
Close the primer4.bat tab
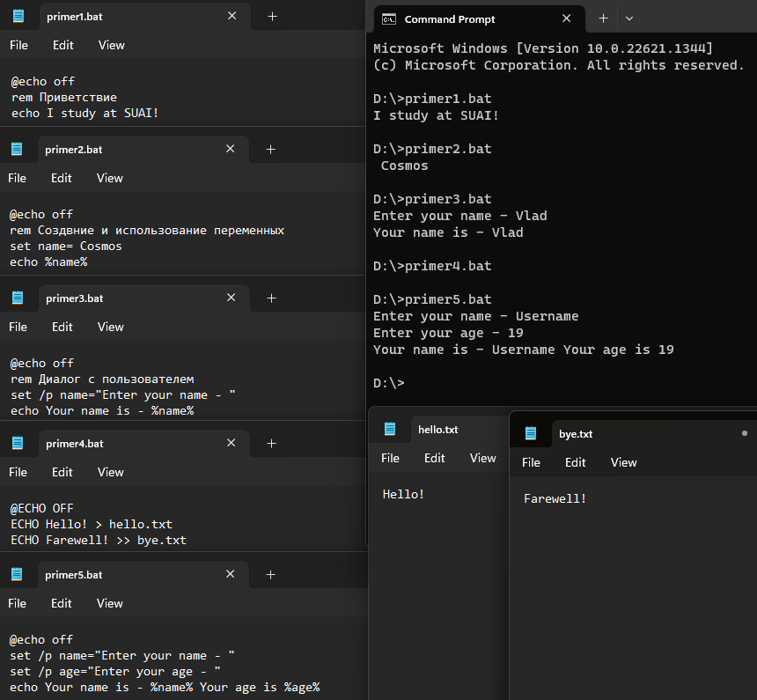tap(232, 443)
